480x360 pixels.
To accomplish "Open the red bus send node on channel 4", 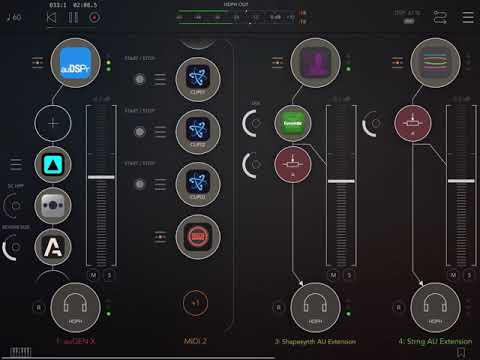I will click(x=413, y=123).
